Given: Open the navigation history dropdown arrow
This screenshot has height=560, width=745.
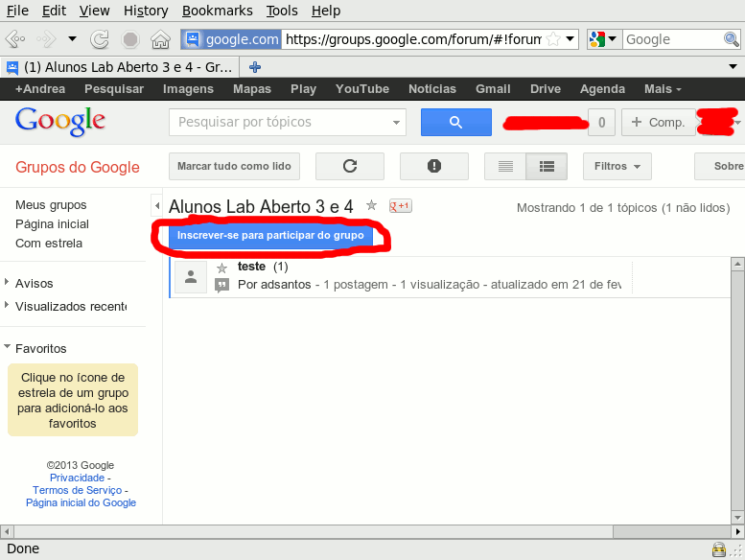Looking at the screenshot, I should point(72,39).
